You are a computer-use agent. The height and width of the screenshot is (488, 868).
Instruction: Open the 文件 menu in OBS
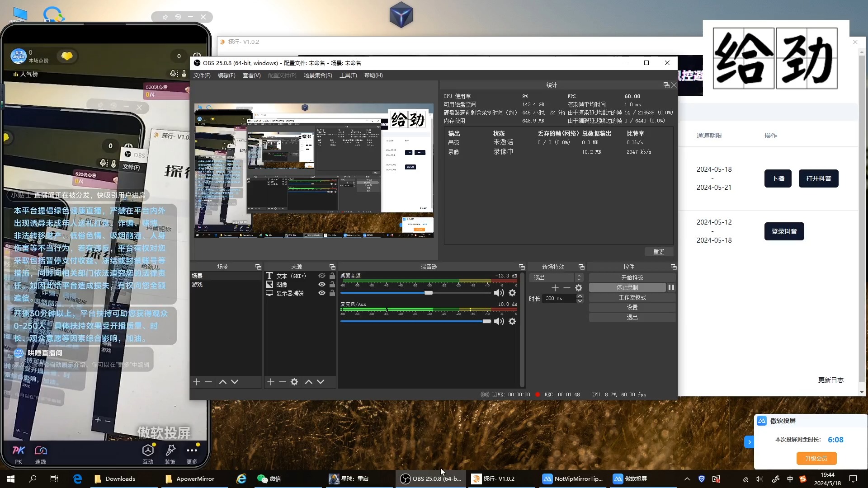[x=202, y=75]
